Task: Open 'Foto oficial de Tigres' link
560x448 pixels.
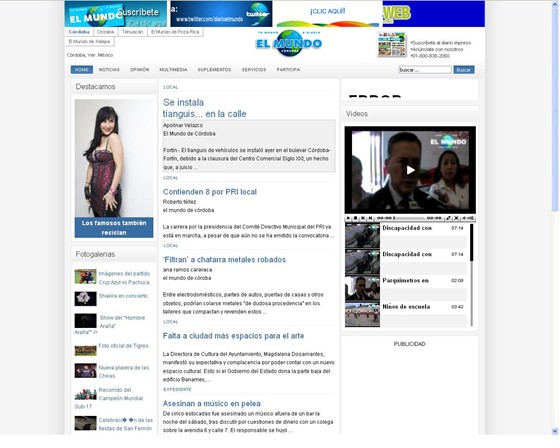Action: click(x=123, y=346)
